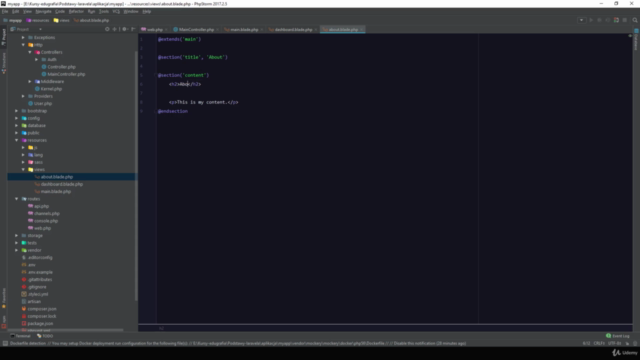Open the Navigate menu
Image resolution: width=640 pixels, height=360 pixels.
click(x=43, y=11)
